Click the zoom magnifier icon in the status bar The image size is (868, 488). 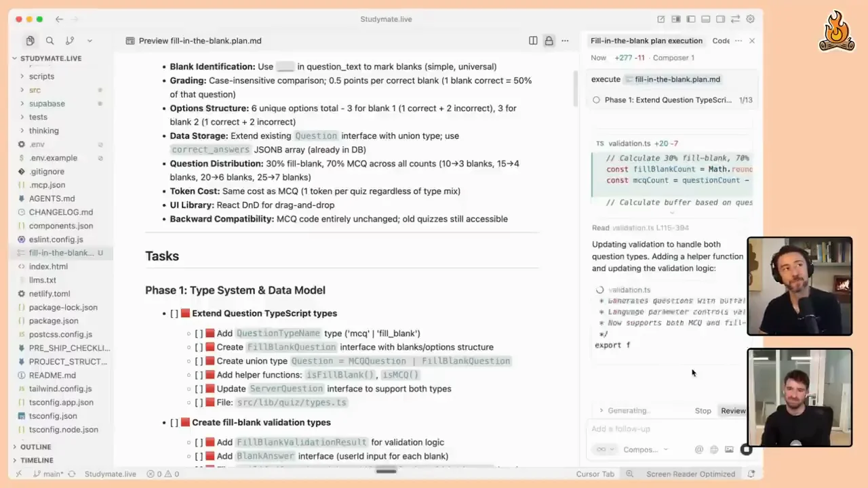pos(630,474)
